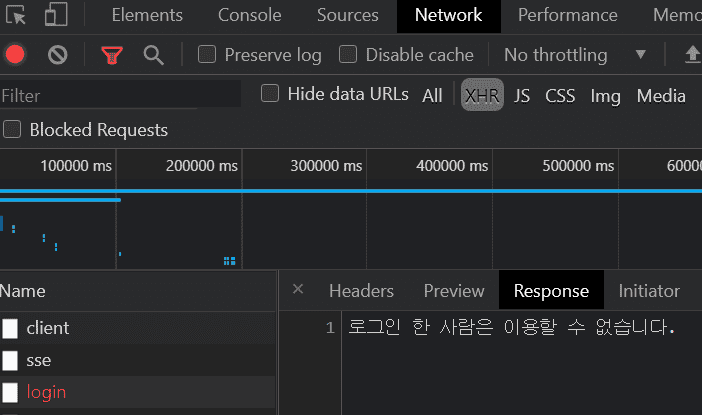The width and height of the screenshot is (702, 415).
Task: Click the 200000 ms timeline marker
Action: [202, 166]
